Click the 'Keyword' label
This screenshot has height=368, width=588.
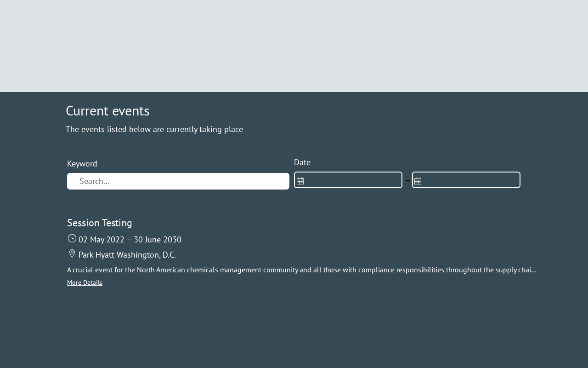coord(82,164)
